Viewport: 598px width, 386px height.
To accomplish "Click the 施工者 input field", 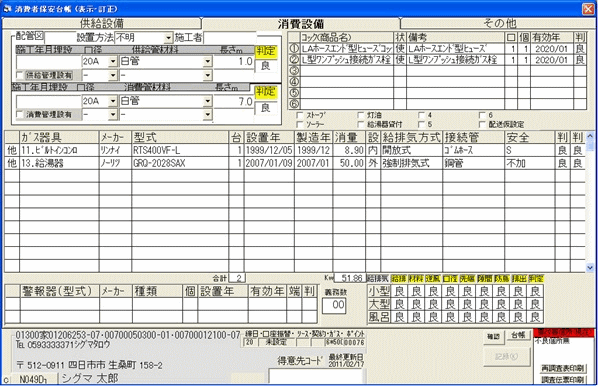I will pos(230,38).
